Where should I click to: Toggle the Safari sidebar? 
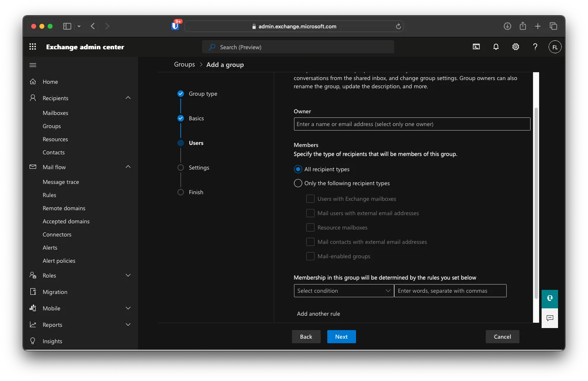[67, 26]
